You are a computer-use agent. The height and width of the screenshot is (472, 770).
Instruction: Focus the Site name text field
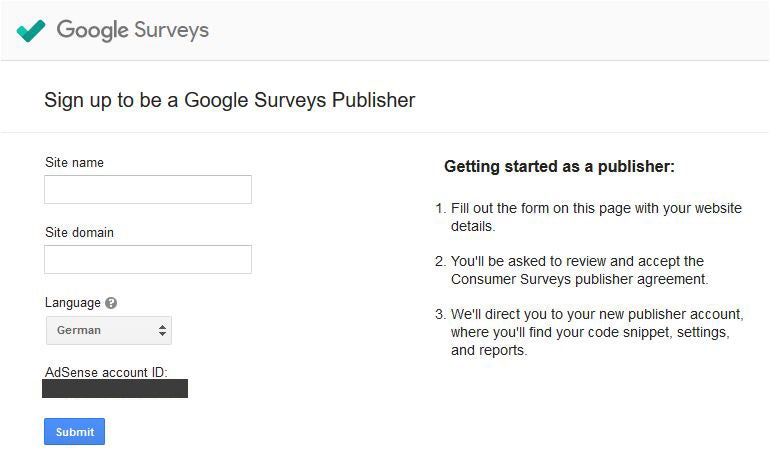coord(148,190)
